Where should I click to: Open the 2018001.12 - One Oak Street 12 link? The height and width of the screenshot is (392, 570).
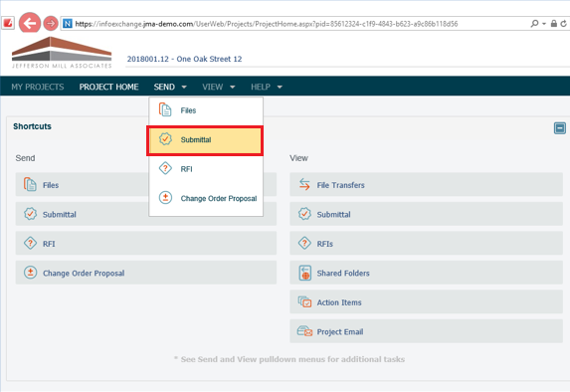184,59
